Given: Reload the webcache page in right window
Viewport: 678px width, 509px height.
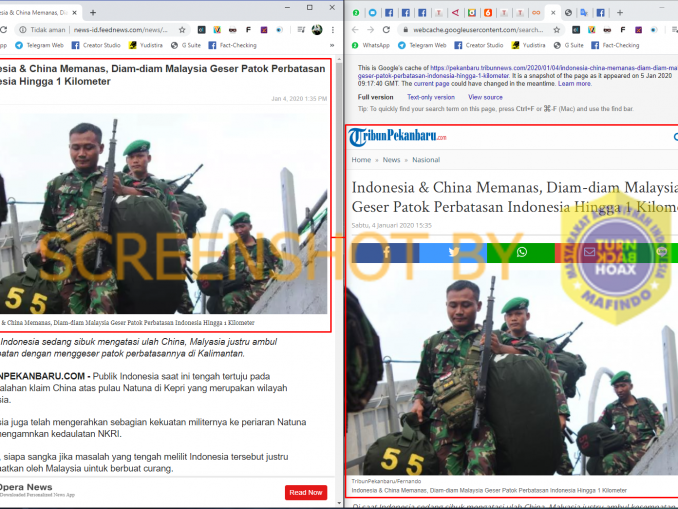Looking at the screenshot, I should point(386,30).
